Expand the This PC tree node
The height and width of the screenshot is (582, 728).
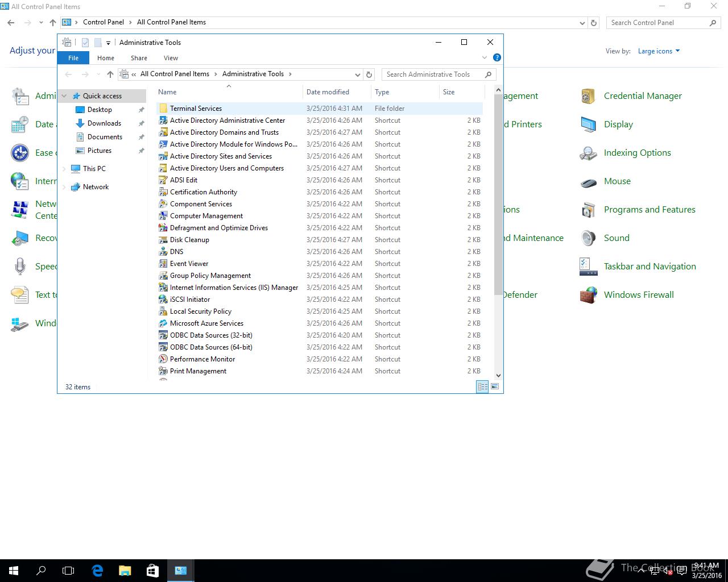[64, 169]
